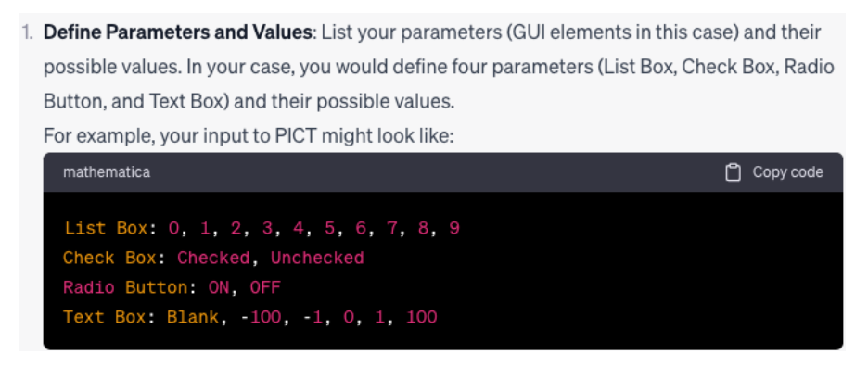Click the Blank value in code
Image resolution: width=868 pixels, height=367 pixels.
[x=193, y=317]
